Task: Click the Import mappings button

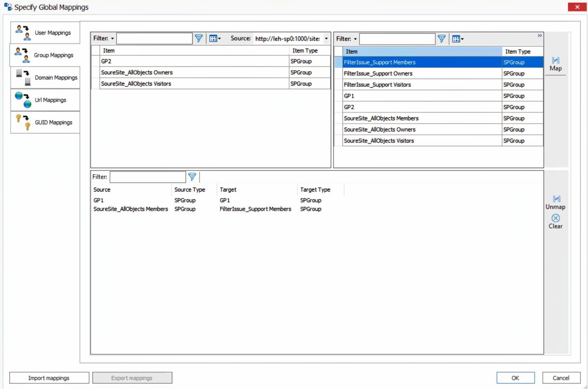Action: (49, 378)
